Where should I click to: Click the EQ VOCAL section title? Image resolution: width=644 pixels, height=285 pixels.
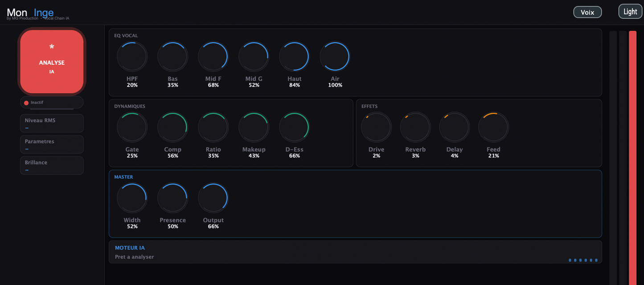126,36
